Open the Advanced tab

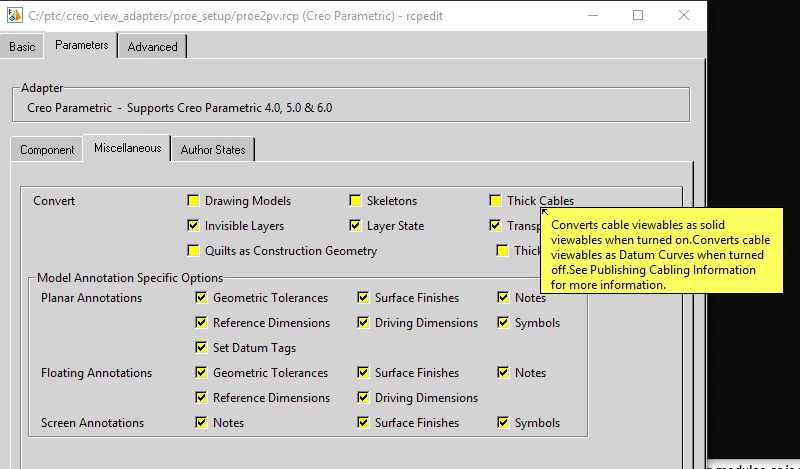(153, 46)
